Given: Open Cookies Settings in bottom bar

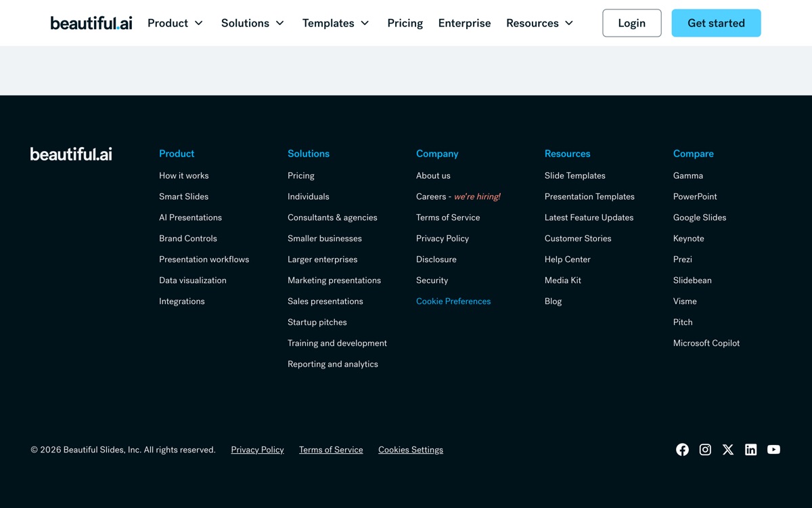Looking at the screenshot, I should [x=411, y=450].
